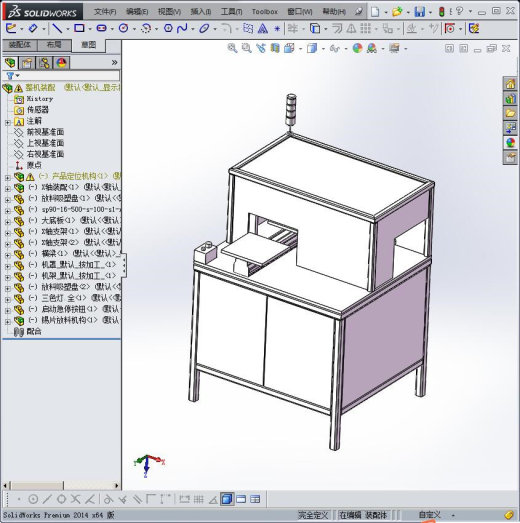Switch to the 布局 tab
This screenshot has width=520, height=523.
point(54,45)
